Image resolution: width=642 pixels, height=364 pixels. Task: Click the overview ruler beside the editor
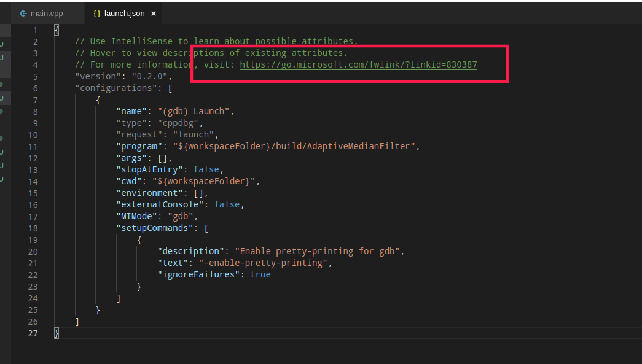point(639,184)
